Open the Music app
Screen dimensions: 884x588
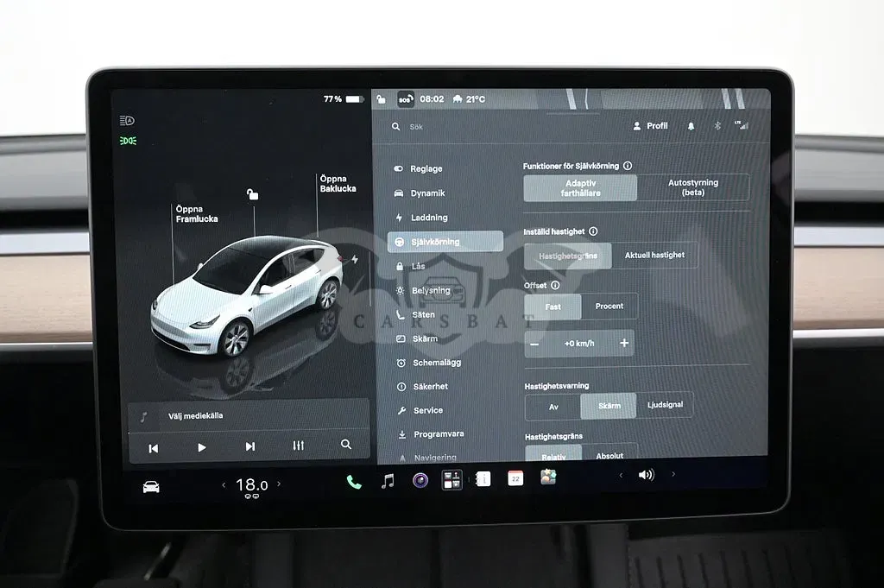(x=388, y=481)
